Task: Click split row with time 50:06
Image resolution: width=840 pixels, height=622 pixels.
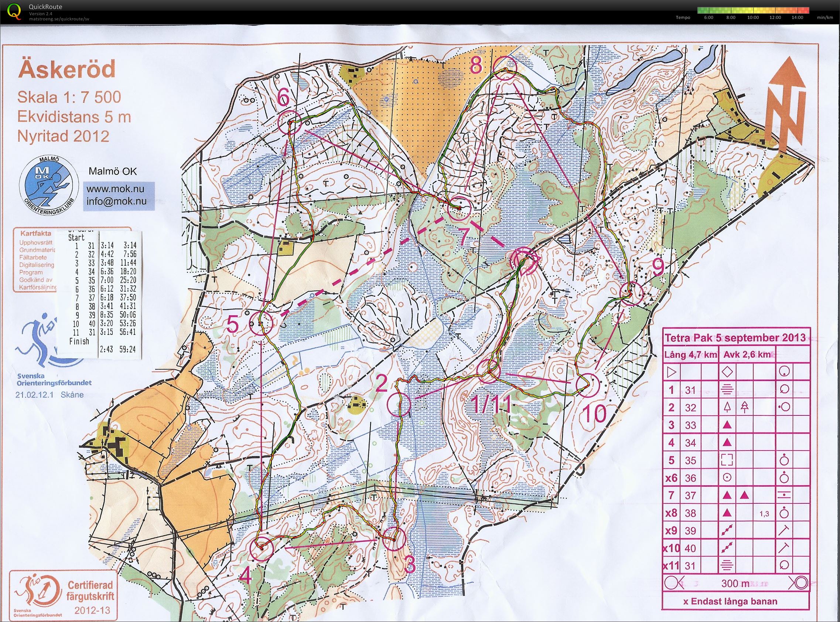Action: click(102, 315)
